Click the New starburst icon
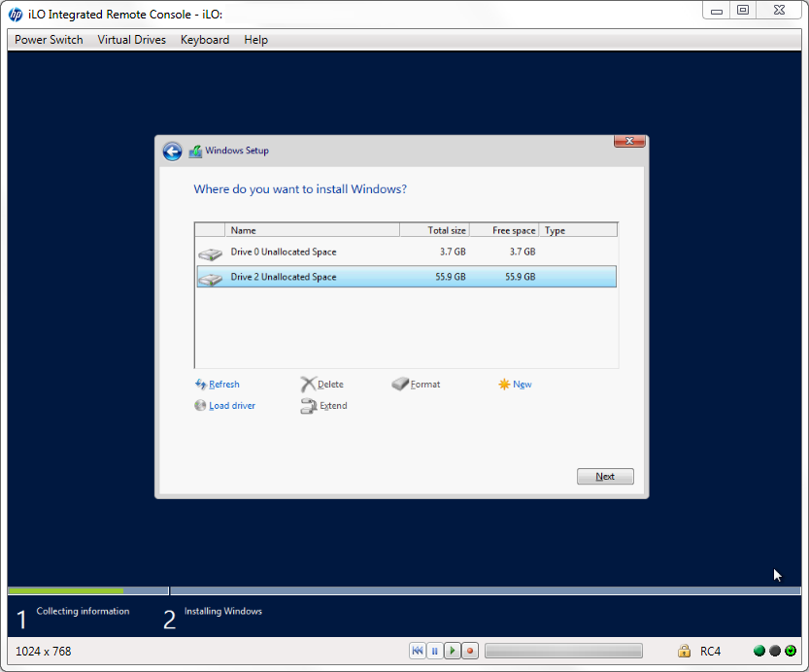809x672 pixels. pyautogui.click(x=504, y=385)
